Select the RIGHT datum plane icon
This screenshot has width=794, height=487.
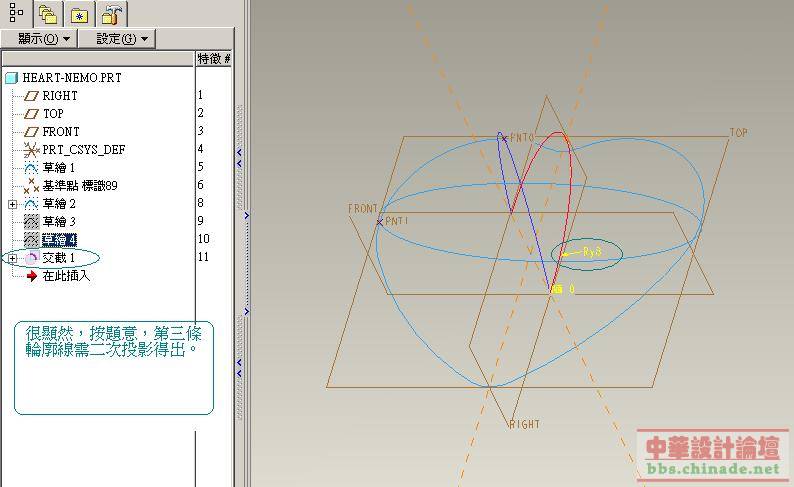(x=31, y=96)
